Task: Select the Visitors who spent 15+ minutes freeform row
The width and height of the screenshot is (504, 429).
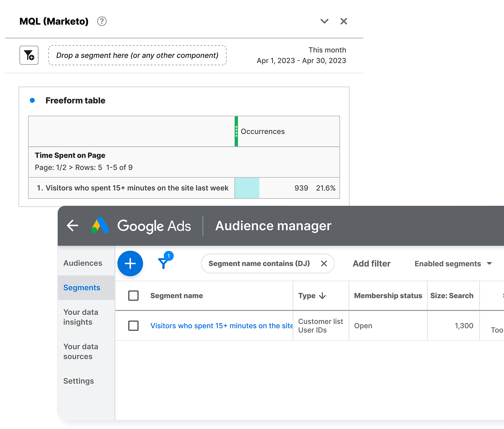Action: point(184,188)
